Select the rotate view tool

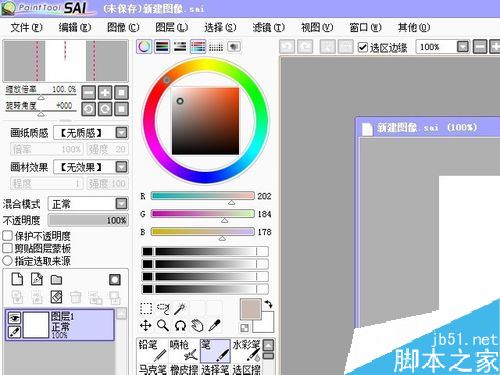[180, 325]
